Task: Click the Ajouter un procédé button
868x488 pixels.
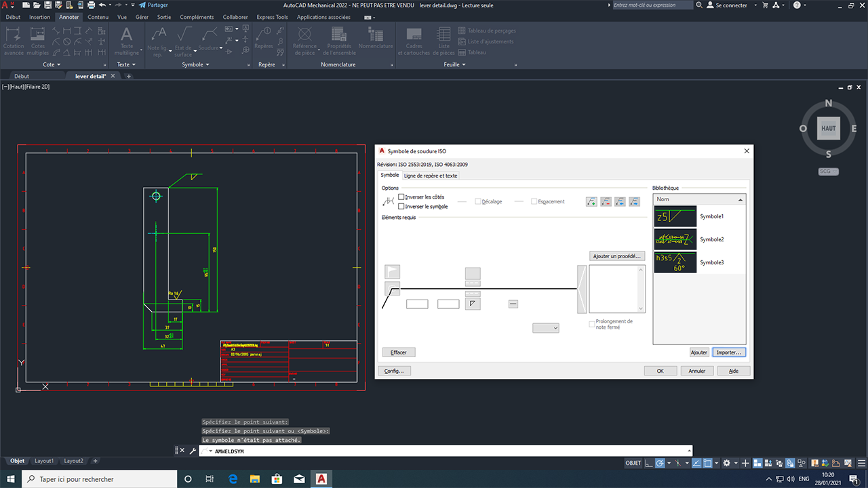Action: click(617, 256)
